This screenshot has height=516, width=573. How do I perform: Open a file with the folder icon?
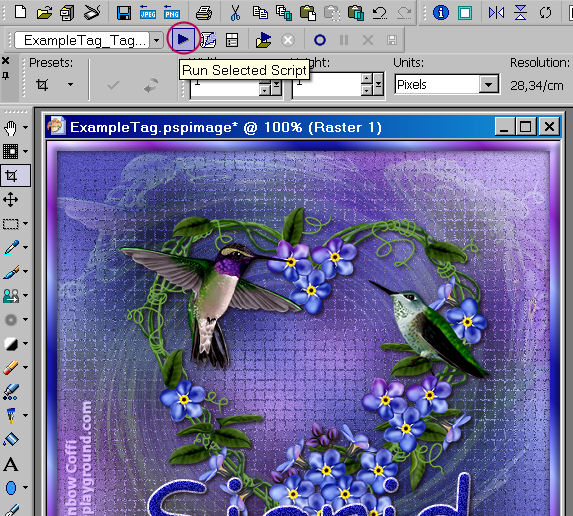tap(44, 14)
